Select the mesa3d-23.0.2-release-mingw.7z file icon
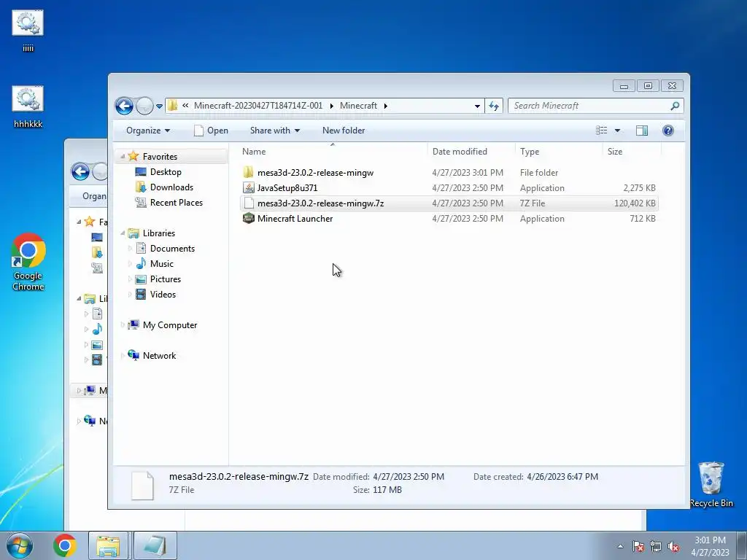747x560 pixels. (x=248, y=203)
